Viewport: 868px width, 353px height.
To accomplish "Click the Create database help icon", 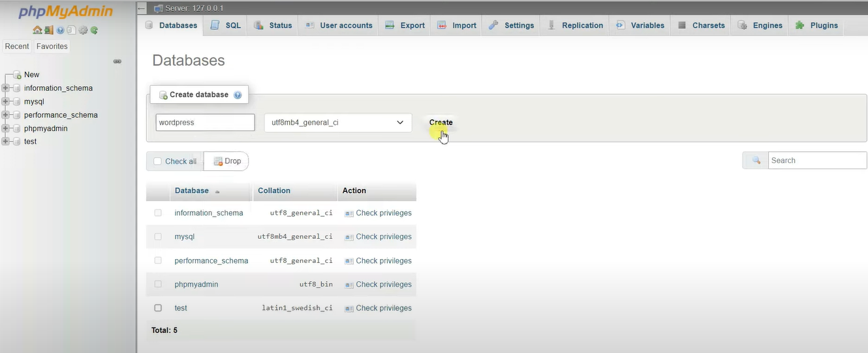I will [x=238, y=95].
